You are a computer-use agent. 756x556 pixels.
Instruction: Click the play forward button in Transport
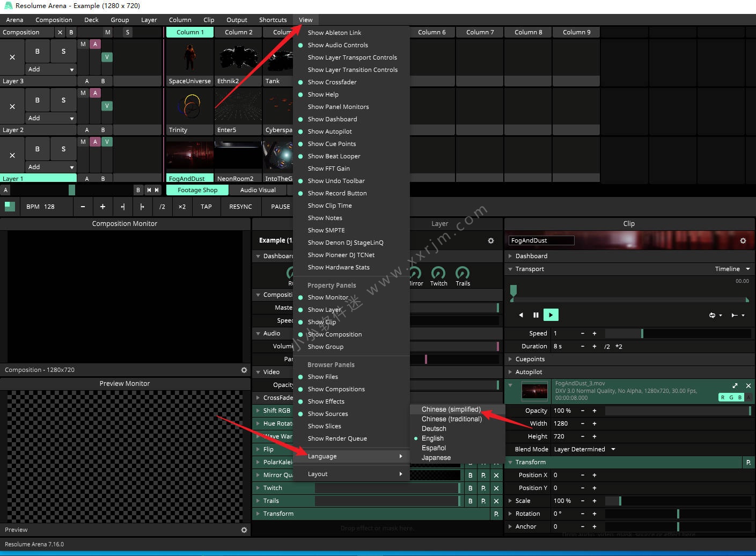(x=551, y=315)
